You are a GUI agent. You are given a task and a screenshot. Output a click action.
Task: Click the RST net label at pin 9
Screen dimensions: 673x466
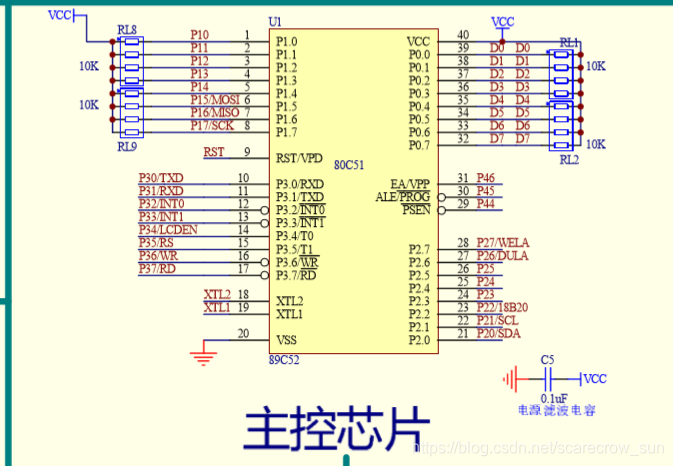pyautogui.click(x=214, y=152)
